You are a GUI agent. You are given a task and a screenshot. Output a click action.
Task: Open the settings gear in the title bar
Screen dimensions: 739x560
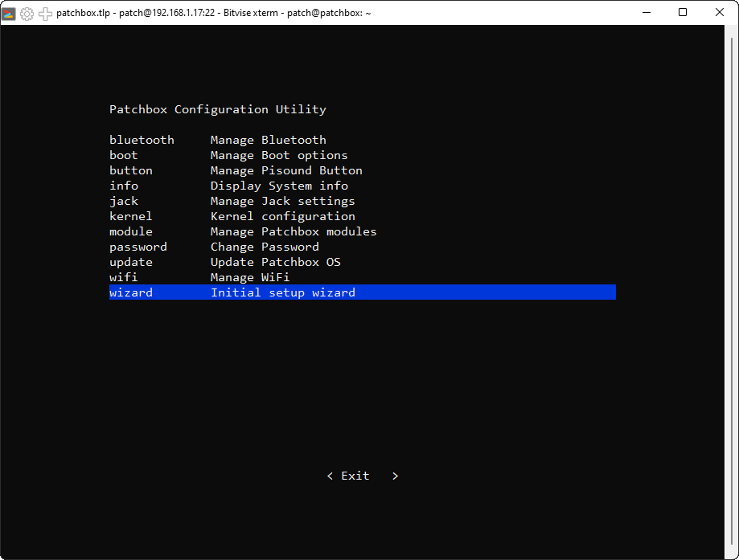pos(27,13)
